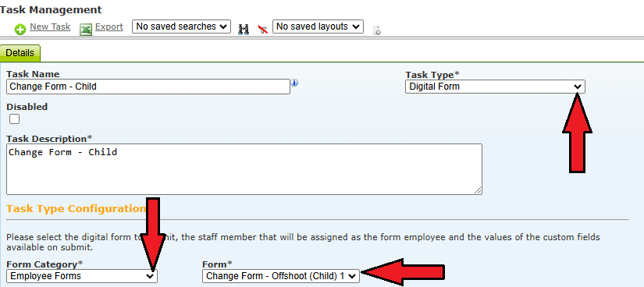The image size is (644, 287).
Task: Open the No saved searches dropdown
Action: click(181, 27)
